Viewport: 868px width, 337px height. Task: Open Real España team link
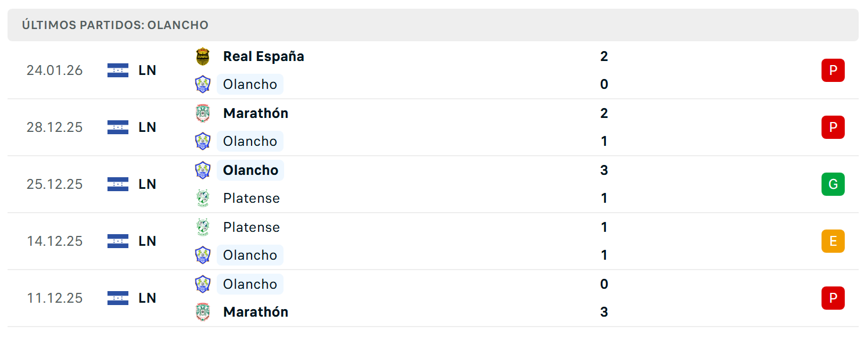(x=264, y=56)
